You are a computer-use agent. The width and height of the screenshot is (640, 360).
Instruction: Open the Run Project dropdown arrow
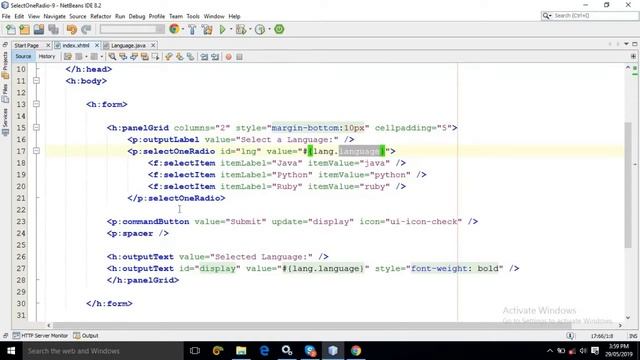(231, 29)
